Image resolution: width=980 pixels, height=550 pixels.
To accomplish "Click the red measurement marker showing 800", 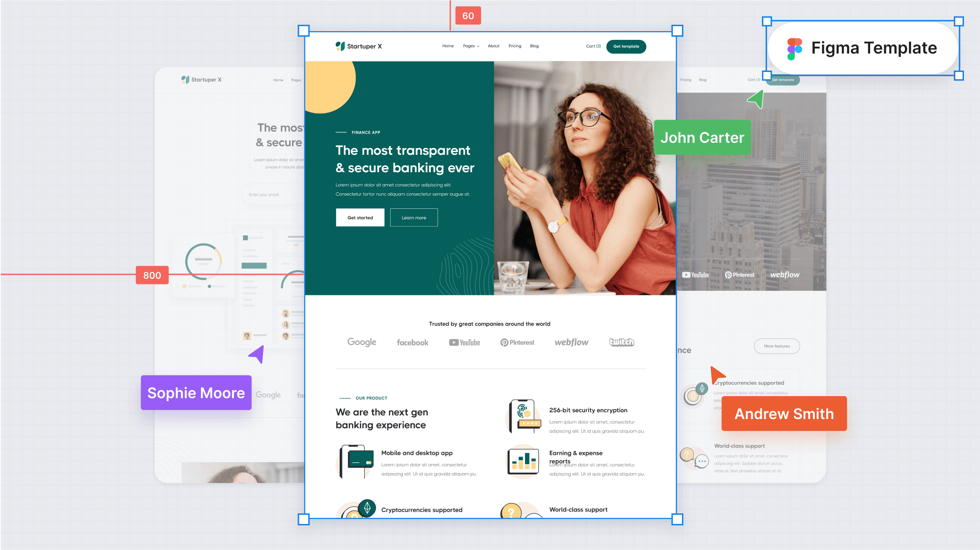I will pyautogui.click(x=151, y=275).
